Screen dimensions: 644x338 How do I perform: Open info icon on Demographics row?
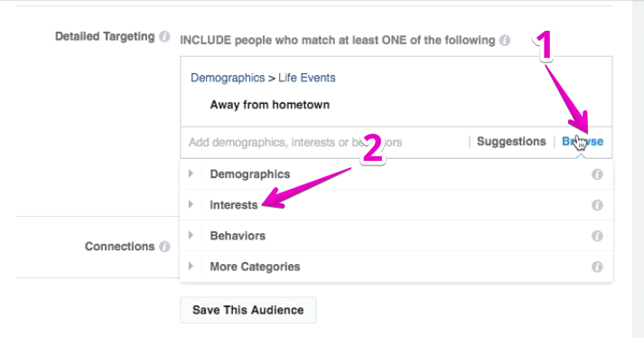pos(597,174)
